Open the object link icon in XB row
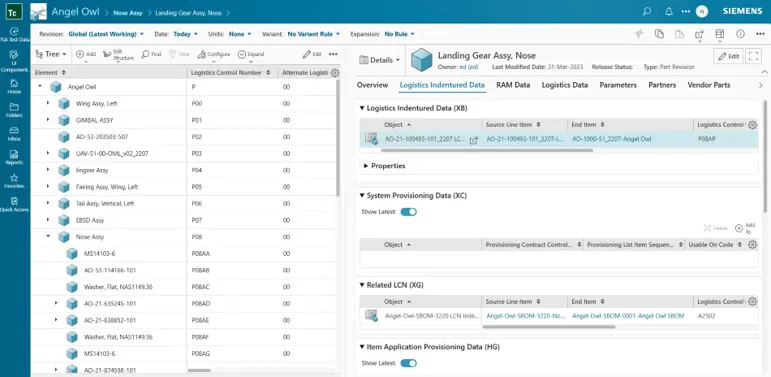This screenshot has height=377, width=771. coord(474,140)
